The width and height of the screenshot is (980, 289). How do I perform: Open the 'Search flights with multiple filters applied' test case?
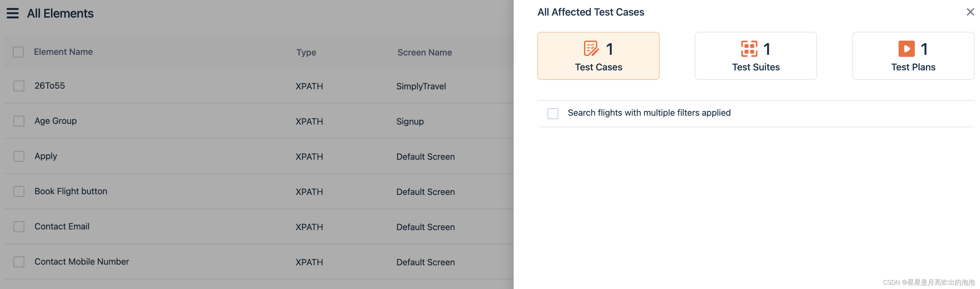[x=649, y=113]
